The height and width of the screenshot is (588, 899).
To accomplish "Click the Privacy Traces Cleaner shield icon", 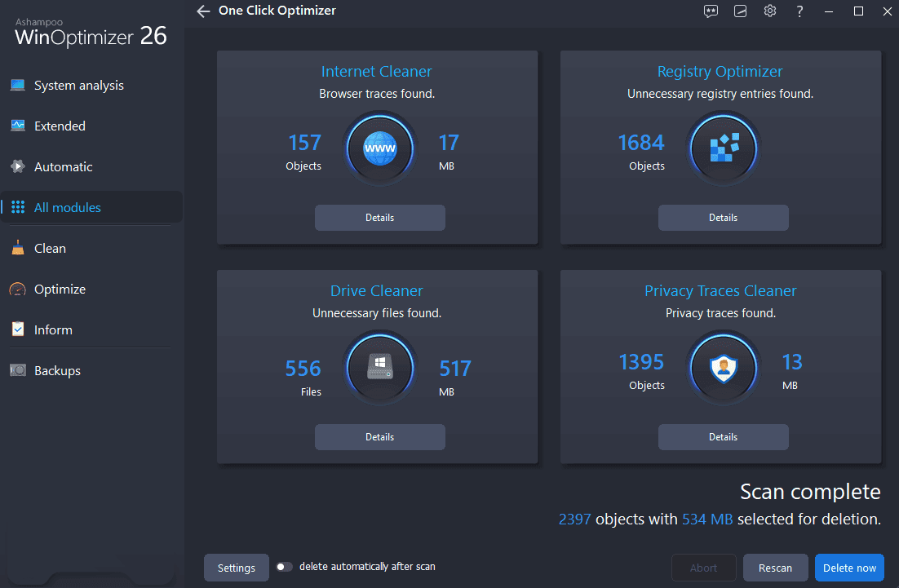I will pyautogui.click(x=724, y=368).
